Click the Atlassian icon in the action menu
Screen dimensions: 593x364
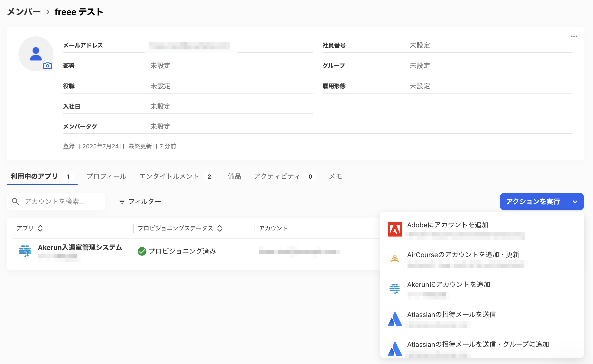[395, 318]
